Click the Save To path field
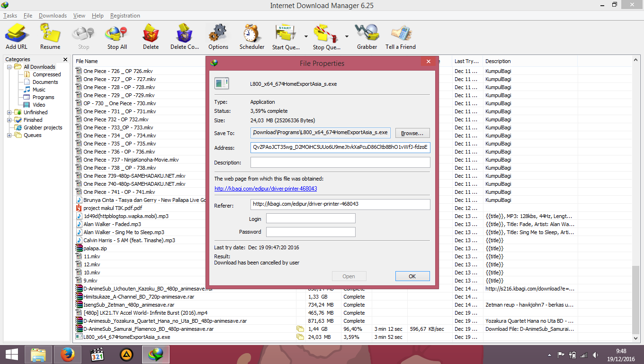This screenshot has width=644, height=364. point(321,133)
